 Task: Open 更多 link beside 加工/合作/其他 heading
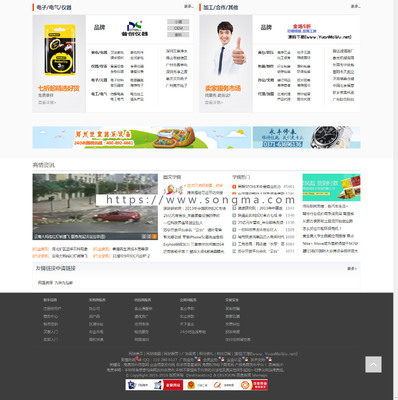point(355,6)
